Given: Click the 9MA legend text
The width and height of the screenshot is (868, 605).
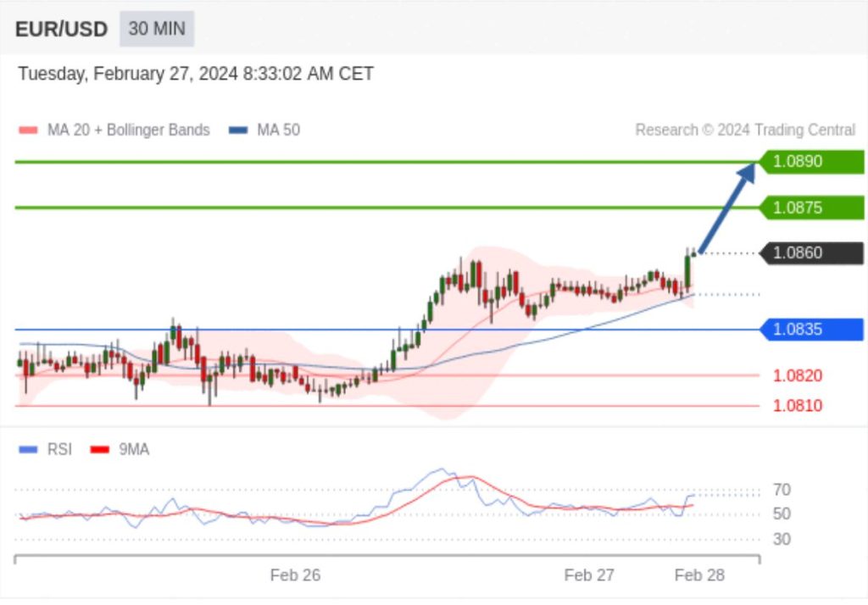Looking at the screenshot, I should [134, 449].
